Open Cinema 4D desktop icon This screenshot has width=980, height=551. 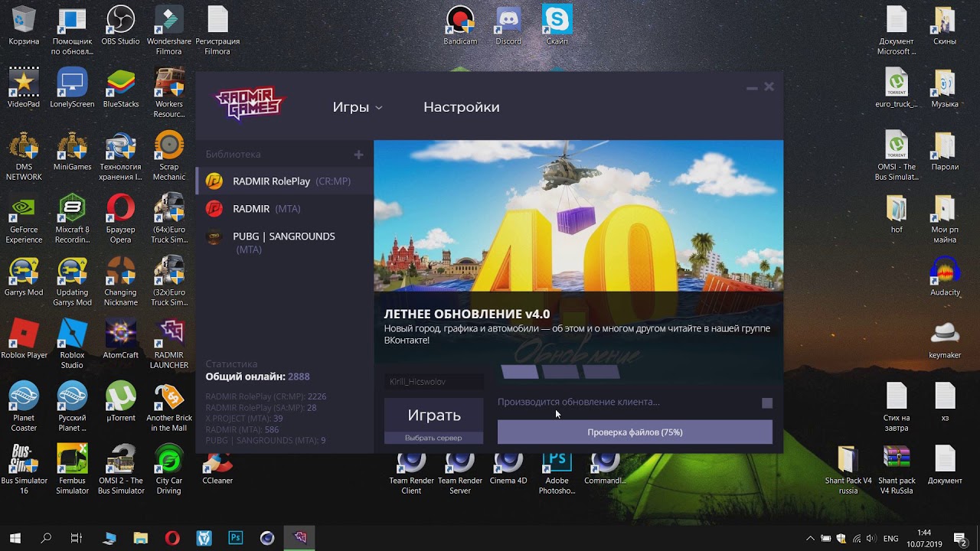pyautogui.click(x=508, y=468)
